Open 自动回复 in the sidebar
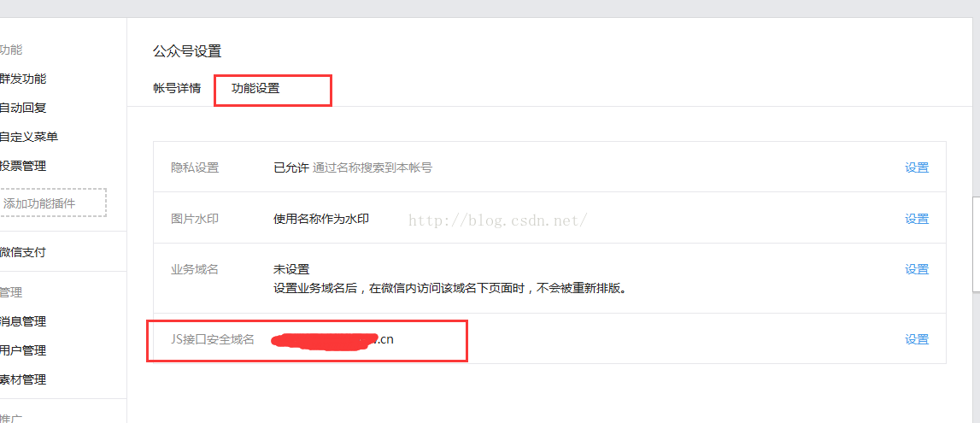Screen dimensions: 980x423 click(22, 108)
